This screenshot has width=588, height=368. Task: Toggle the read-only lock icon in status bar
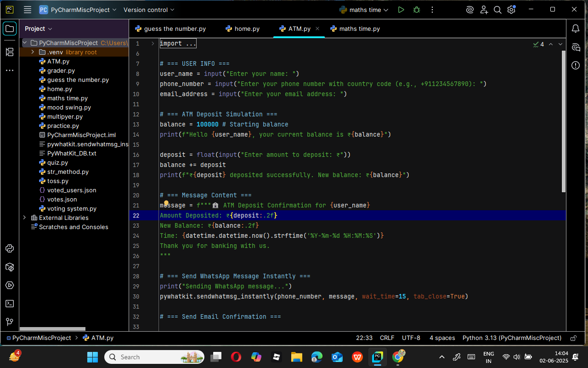pos(573,338)
